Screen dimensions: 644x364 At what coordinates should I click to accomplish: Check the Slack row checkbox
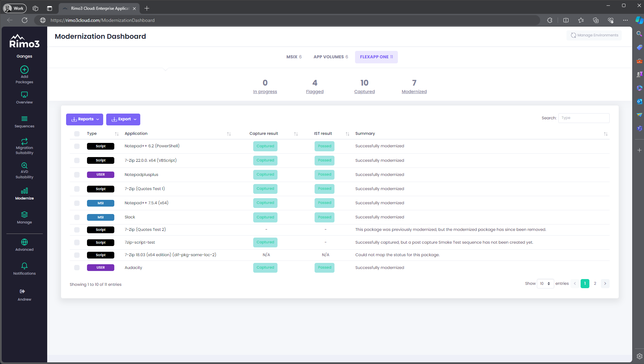(77, 217)
